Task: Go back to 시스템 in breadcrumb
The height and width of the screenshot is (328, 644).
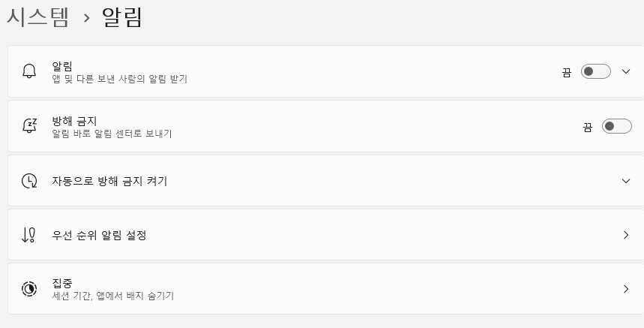Action: (37, 18)
